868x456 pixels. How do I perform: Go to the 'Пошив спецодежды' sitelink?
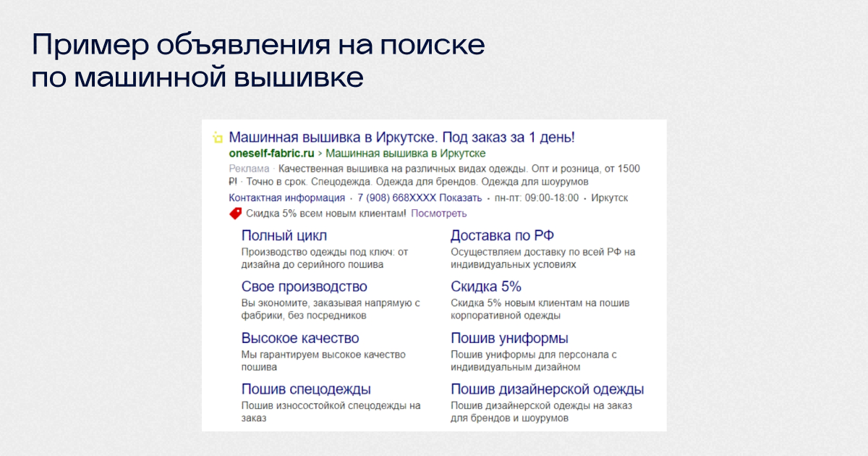pyautogui.click(x=306, y=389)
